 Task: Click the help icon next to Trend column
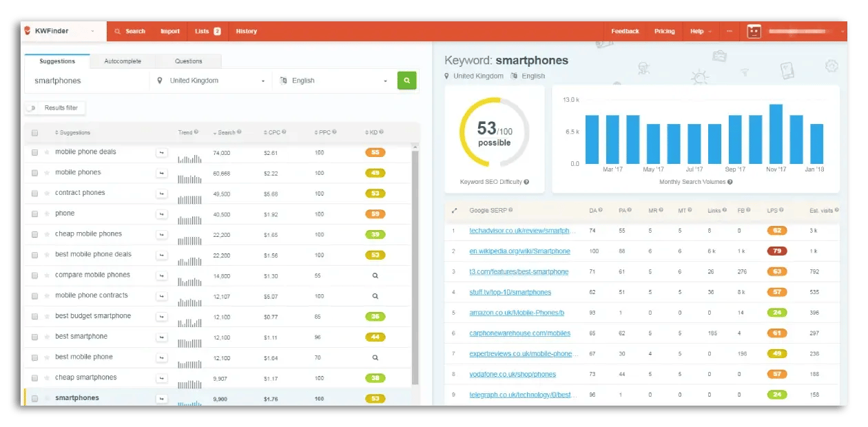click(x=197, y=132)
